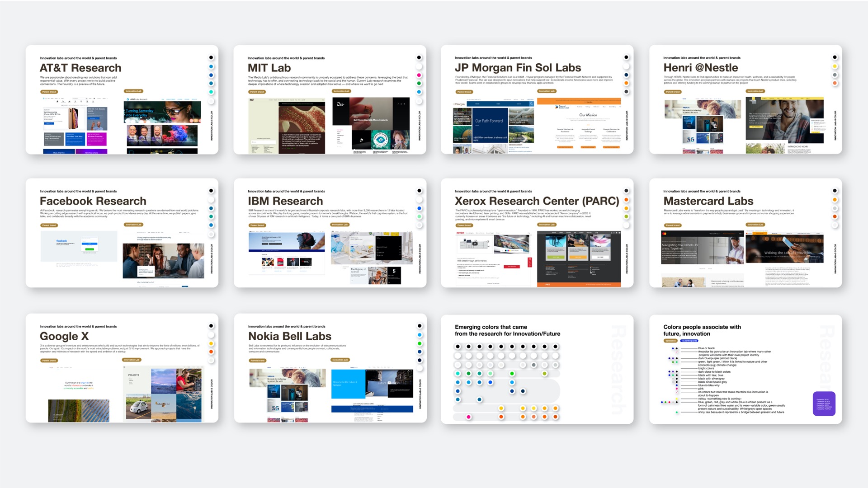
Task: Select the blue swatch on IBM Research slide
Action: coord(419,208)
